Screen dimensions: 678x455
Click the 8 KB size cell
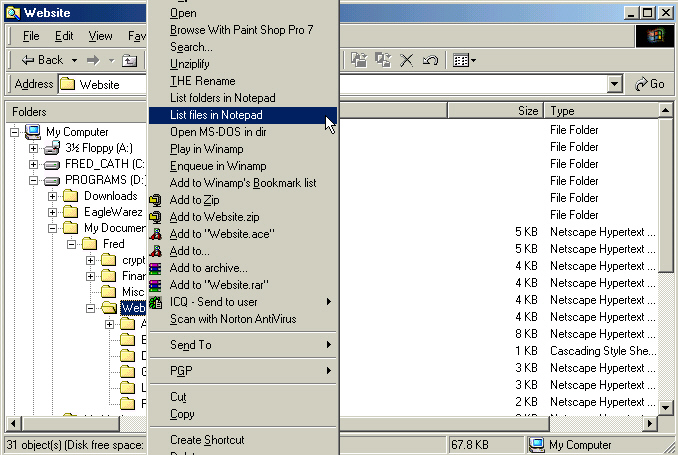tap(526, 334)
